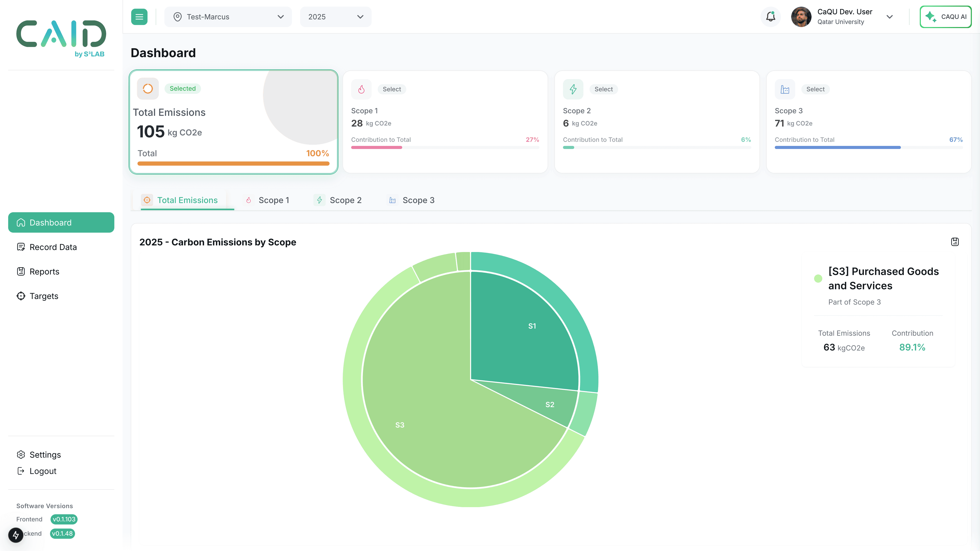The height and width of the screenshot is (551, 980).
Task: Select the flame icon on the Scope 1 card
Action: (361, 89)
